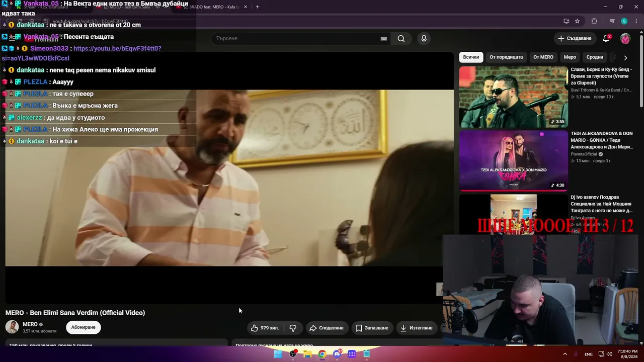This screenshot has width=644, height=362.
Task: Click chat username "alexerzz"
Action: (29, 118)
